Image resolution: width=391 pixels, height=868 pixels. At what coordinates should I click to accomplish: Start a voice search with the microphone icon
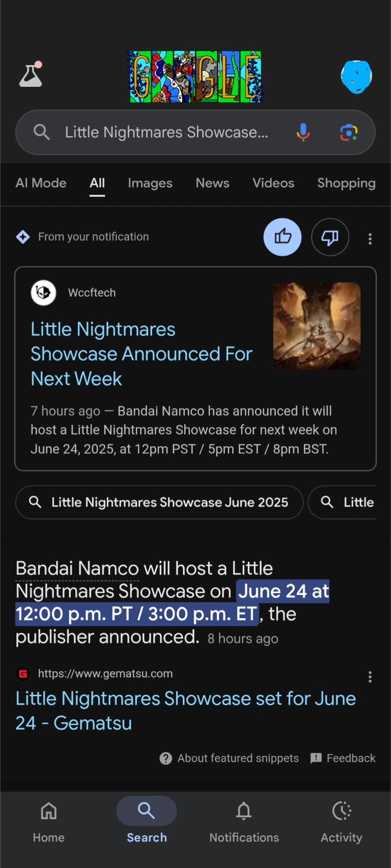pos(303,132)
